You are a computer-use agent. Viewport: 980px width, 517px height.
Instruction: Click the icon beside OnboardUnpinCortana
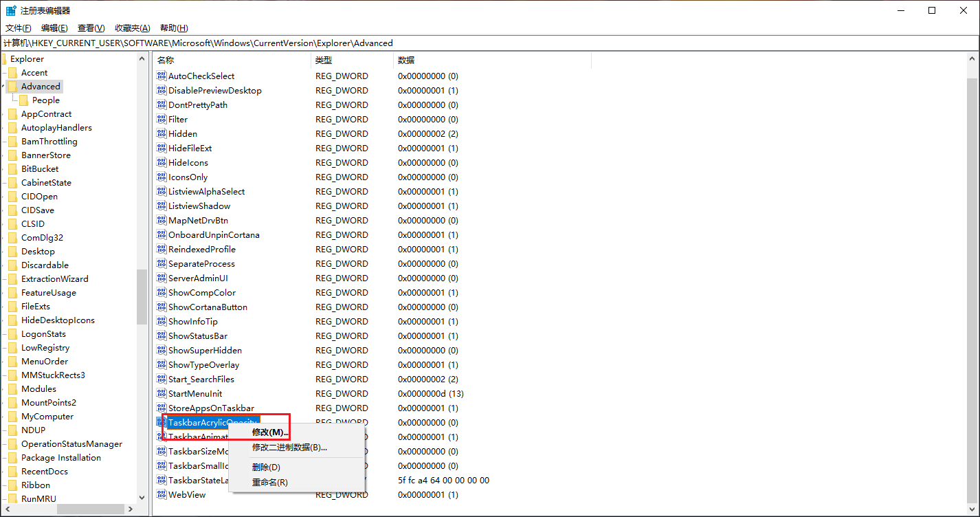point(162,235)
